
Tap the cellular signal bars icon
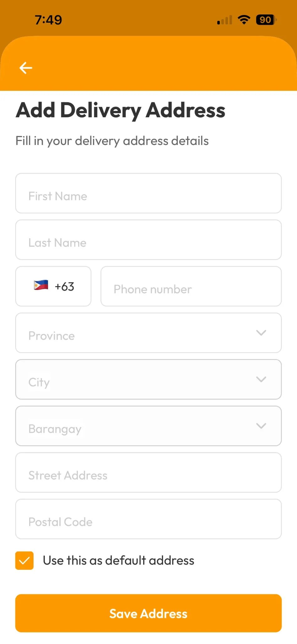point(225,20)
